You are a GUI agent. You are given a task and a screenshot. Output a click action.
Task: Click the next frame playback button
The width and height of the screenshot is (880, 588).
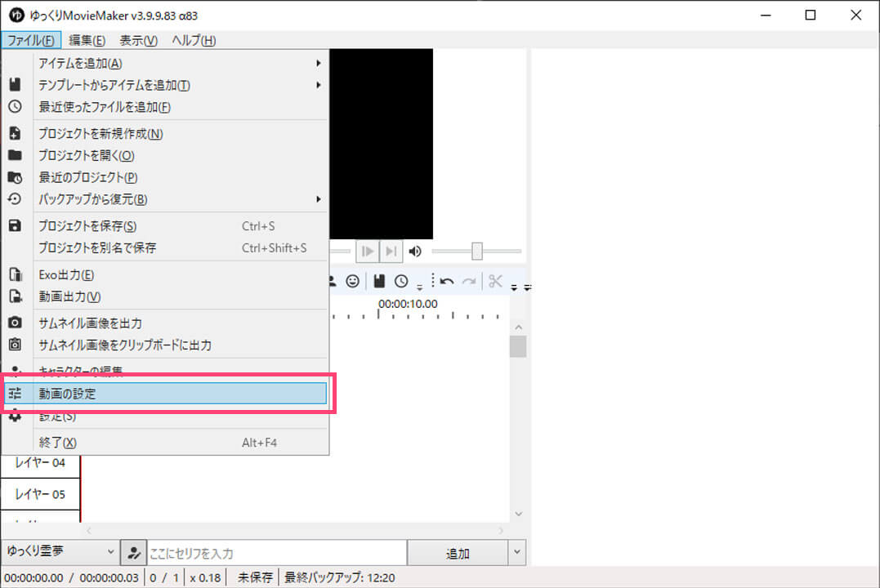point(368,252)
